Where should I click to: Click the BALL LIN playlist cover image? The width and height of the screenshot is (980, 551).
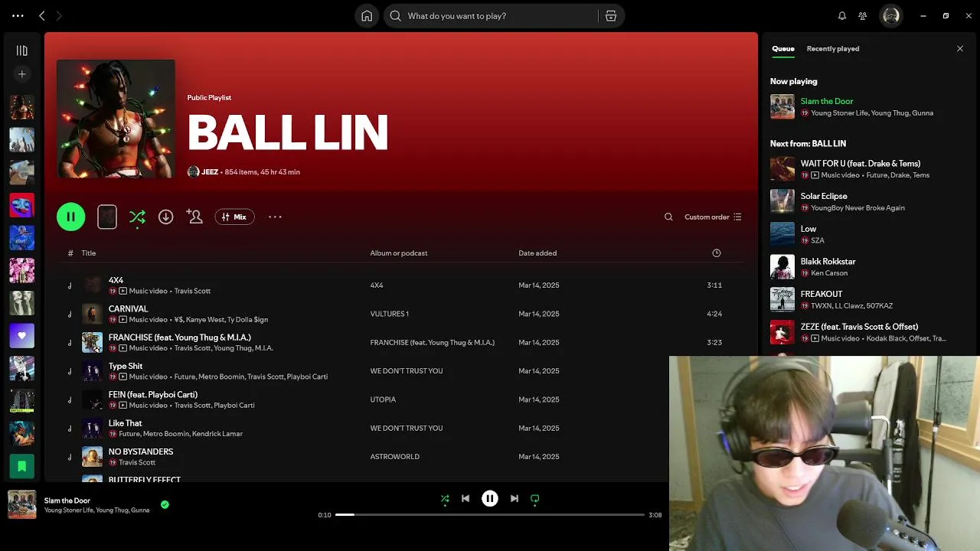point(116,119)
